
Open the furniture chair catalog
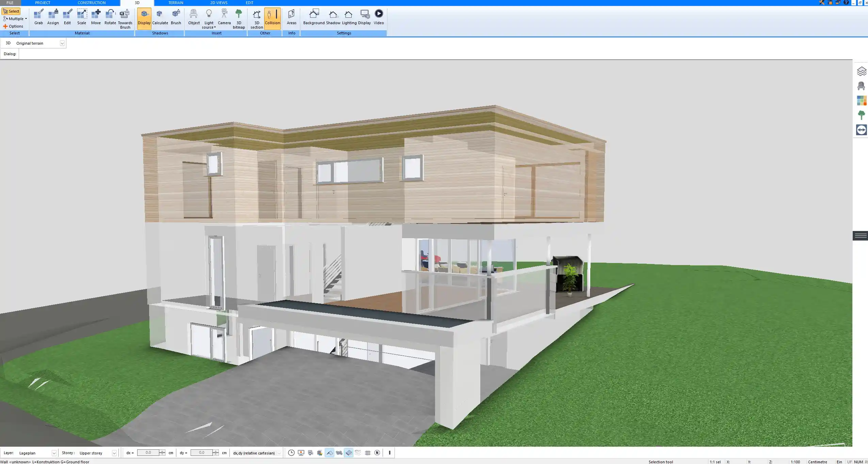click(862, 86)
